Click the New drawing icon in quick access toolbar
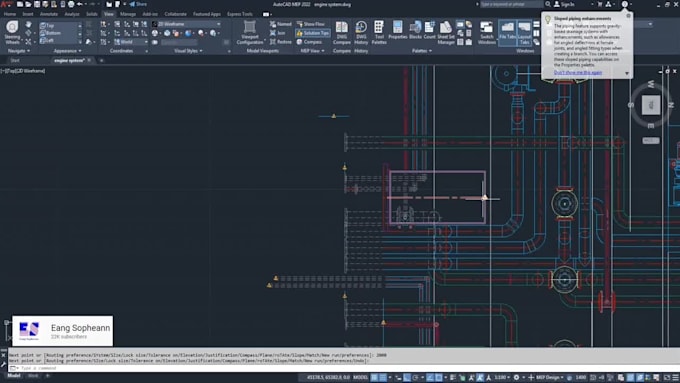The image size is (680, 383). click(x=20, y=4)
